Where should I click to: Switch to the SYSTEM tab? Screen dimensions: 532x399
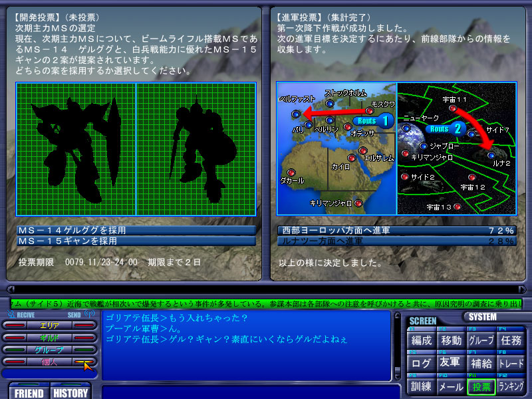[x=483, y=317]
